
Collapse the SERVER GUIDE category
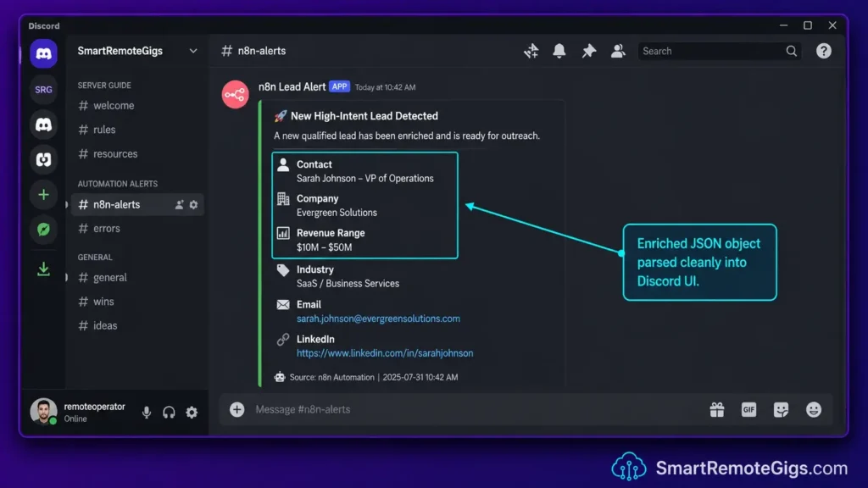104,86
